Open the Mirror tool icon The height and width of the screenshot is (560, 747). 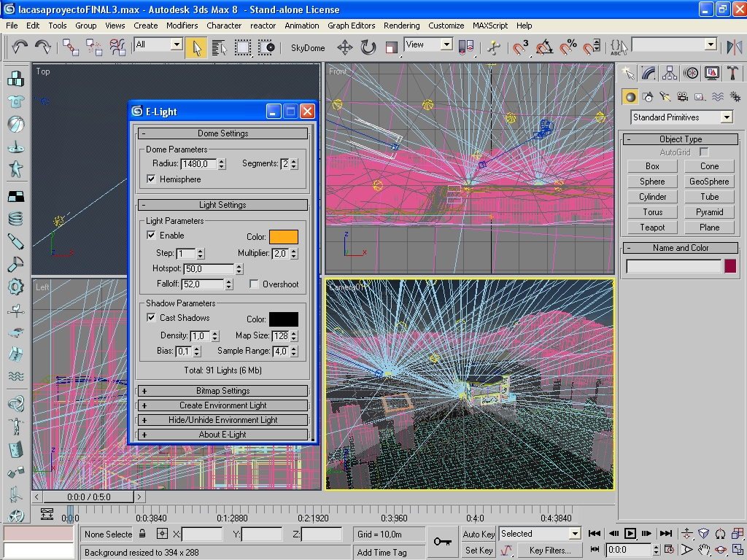(x=734, y=47)
